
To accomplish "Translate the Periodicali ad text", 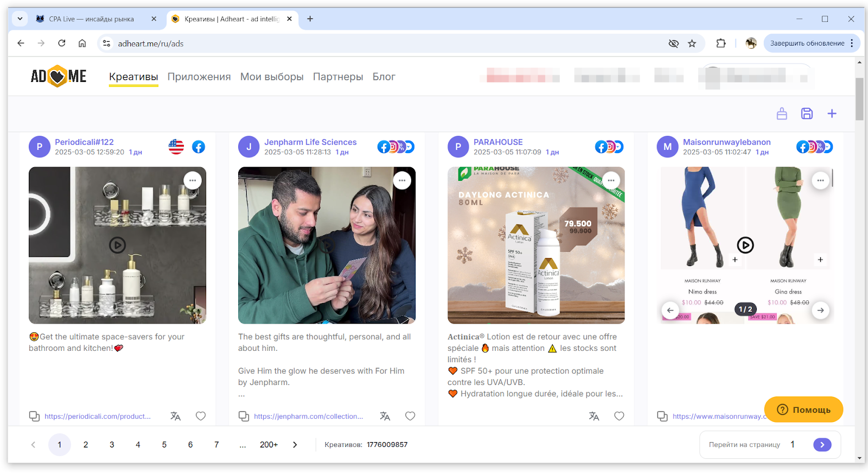I will [x=175, y=416].
